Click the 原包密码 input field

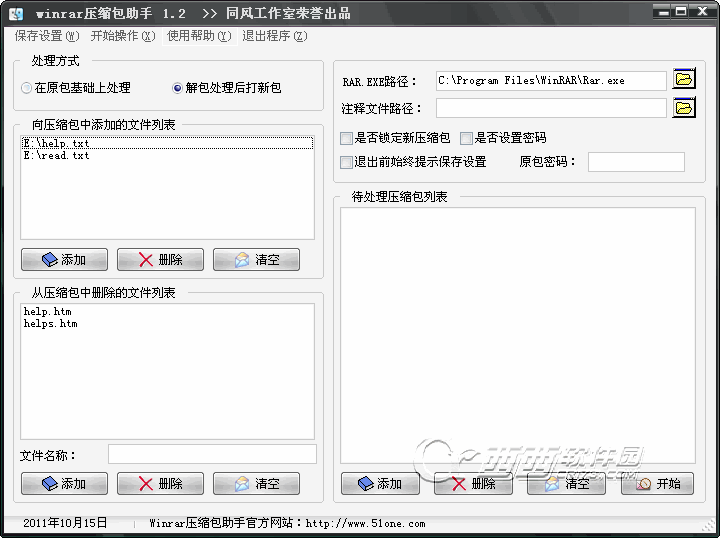pyautogui.click(x=636, y=162)
